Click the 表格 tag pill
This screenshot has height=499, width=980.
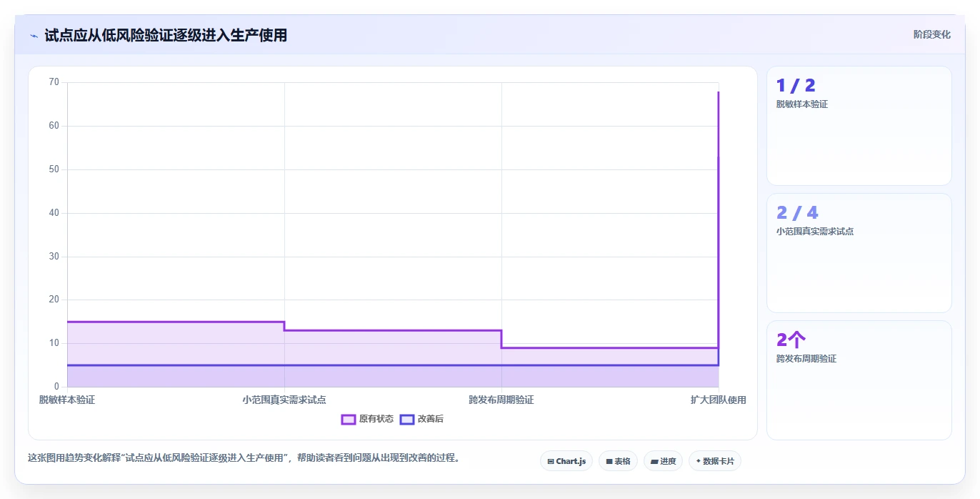coord(618,461)
